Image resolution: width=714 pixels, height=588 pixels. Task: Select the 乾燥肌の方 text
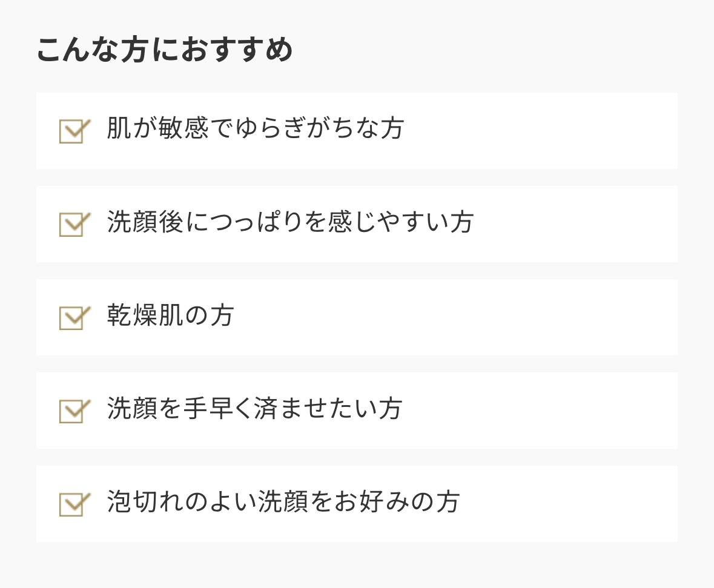(170, 315)
